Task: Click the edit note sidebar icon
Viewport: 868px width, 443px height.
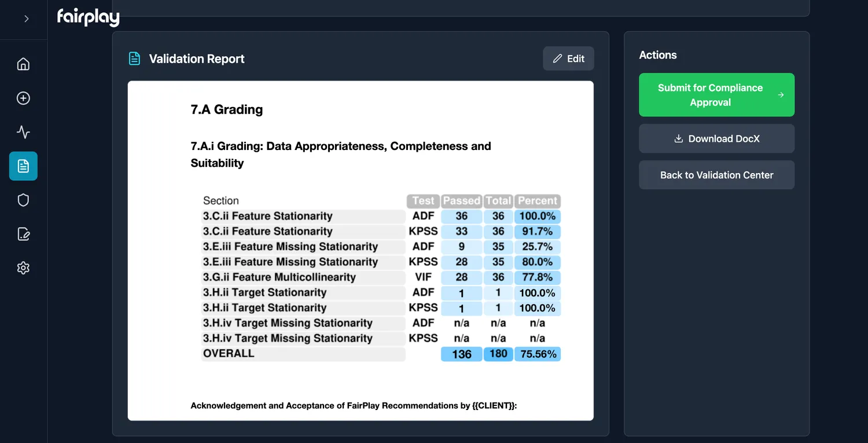Action: pos(23,234)
